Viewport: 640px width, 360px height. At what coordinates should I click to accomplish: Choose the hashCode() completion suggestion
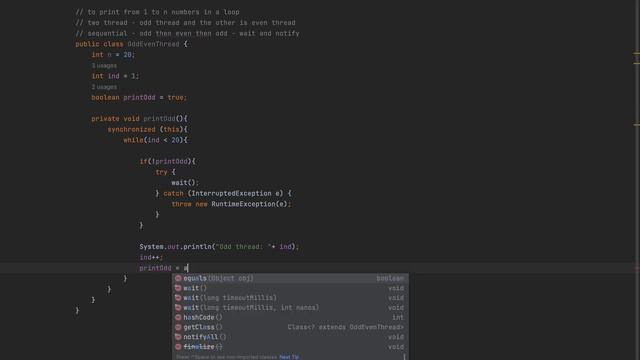click(290, 318)
